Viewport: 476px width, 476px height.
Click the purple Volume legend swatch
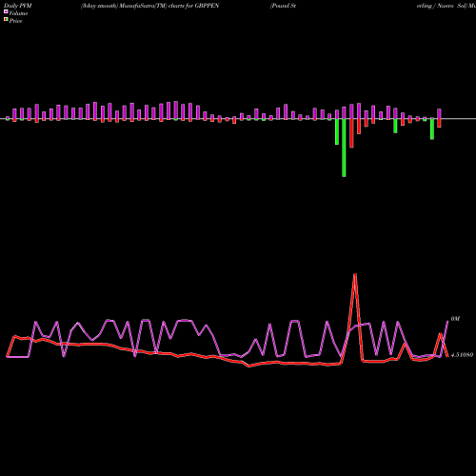[6, 11]
